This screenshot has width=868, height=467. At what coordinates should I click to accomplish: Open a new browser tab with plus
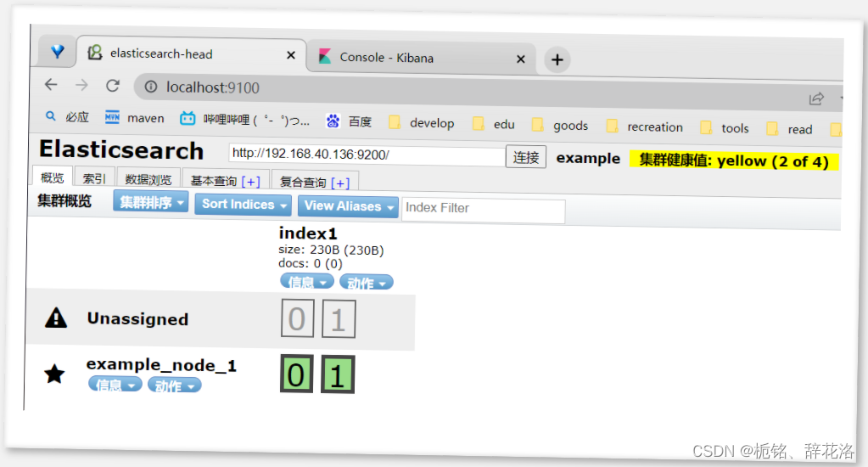(x=557, y=59)
